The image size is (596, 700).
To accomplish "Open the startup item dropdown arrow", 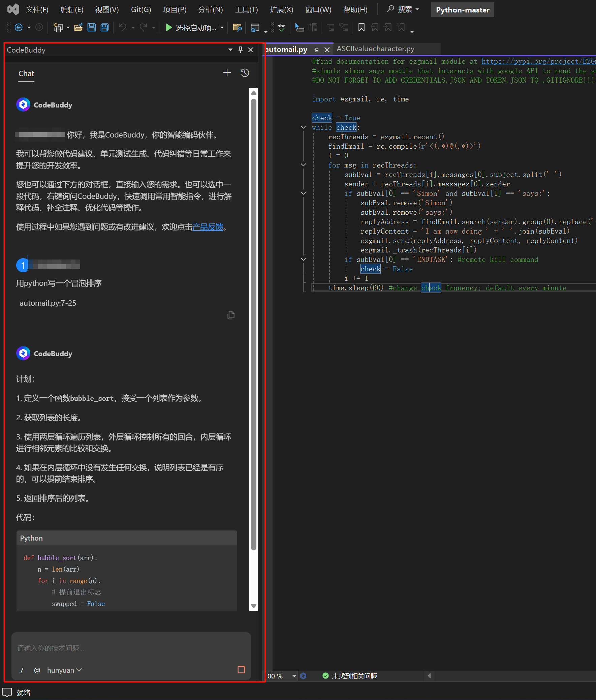I will point(222,28).
